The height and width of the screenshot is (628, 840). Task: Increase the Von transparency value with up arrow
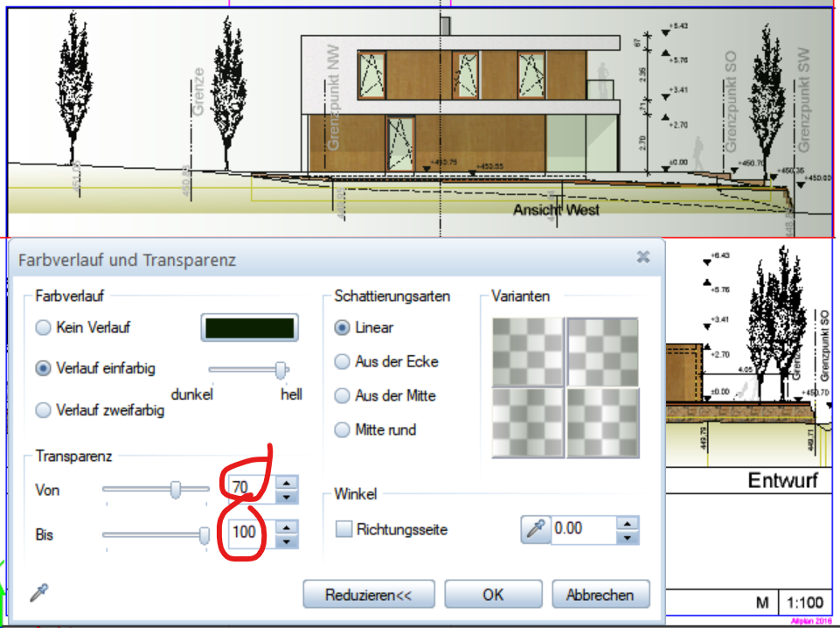pyautogui.click(x=286, y=482)
